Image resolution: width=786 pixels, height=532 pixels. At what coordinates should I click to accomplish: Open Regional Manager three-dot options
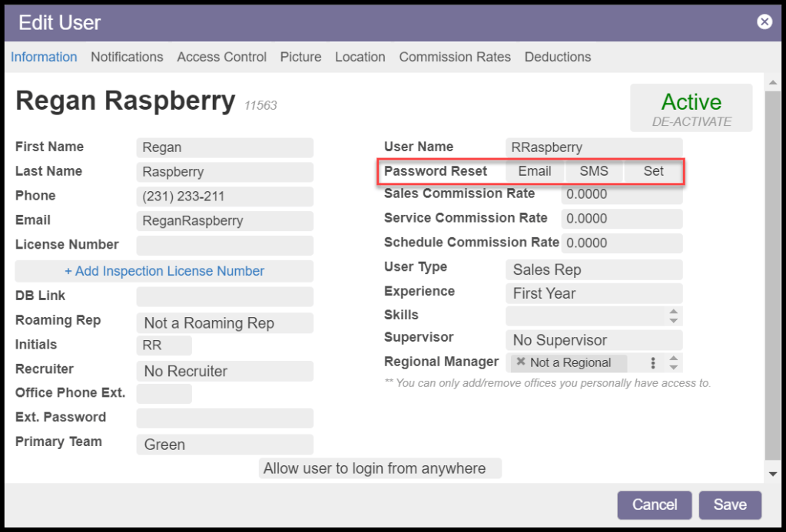click(x=653, y=363)
